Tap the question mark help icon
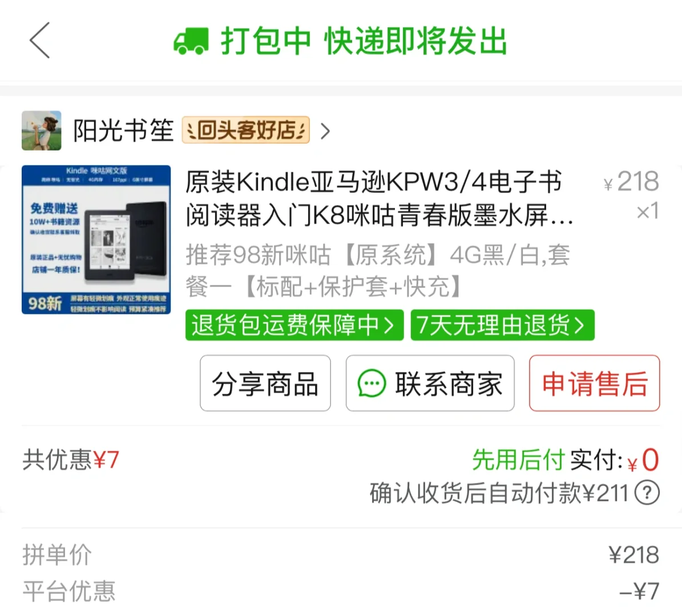Image resolution: width=682 pixels, height=616 pixels. tap(647, 493)
